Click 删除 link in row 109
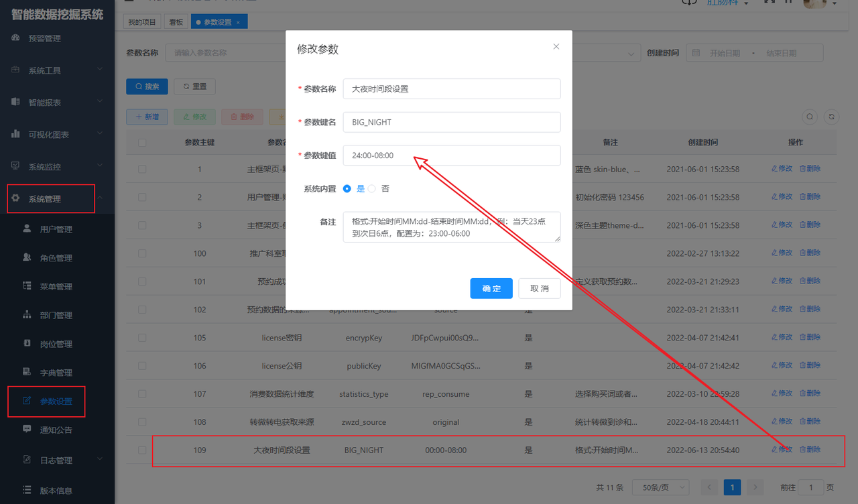The width and height of the screenshot is (858, 504). click(x=810, y=450)
